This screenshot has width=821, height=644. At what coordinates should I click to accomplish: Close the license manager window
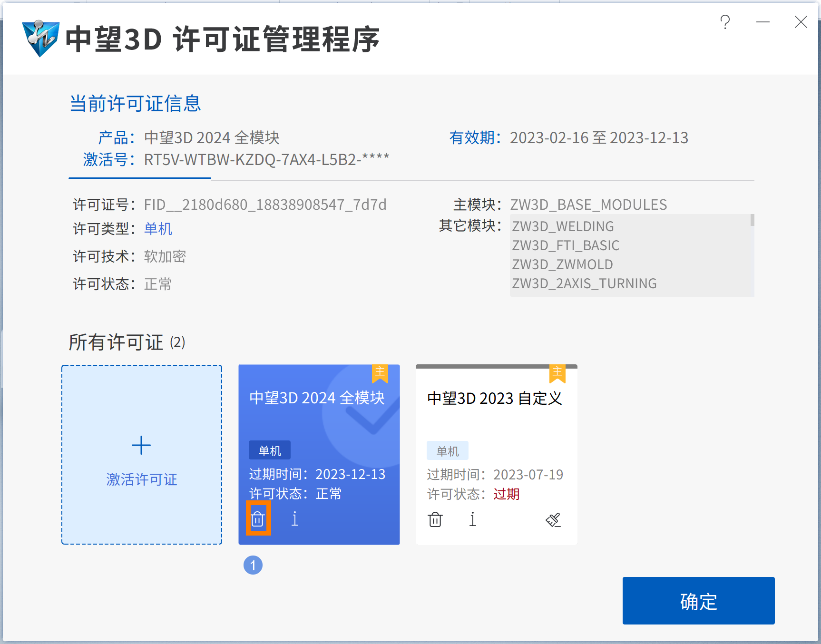[801, 22]
